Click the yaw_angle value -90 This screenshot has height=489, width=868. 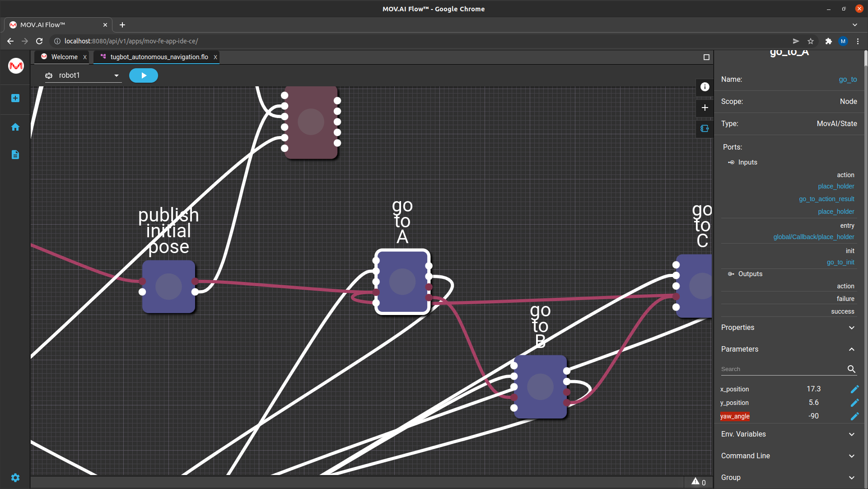[x=813, y=416]
